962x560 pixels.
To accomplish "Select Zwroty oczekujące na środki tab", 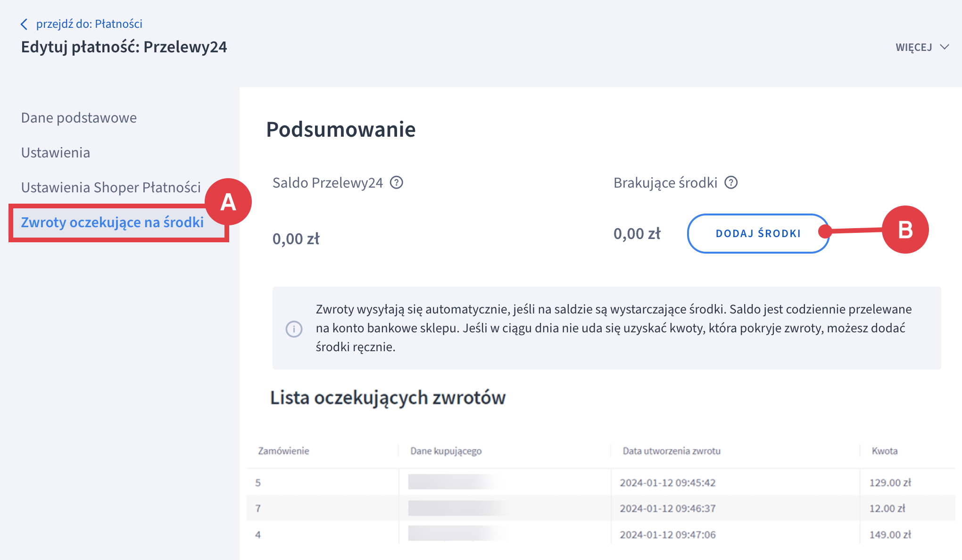I will (x=112, y=222).
